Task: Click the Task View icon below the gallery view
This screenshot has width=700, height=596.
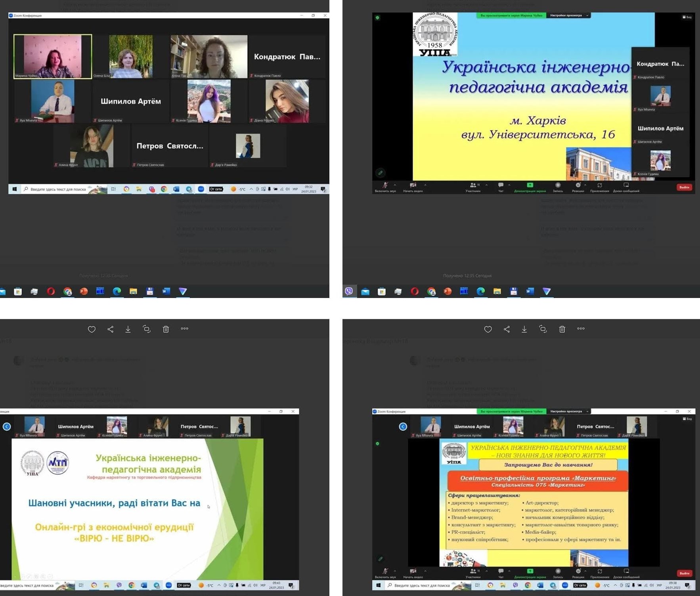Action: click(x=113, y=189)
